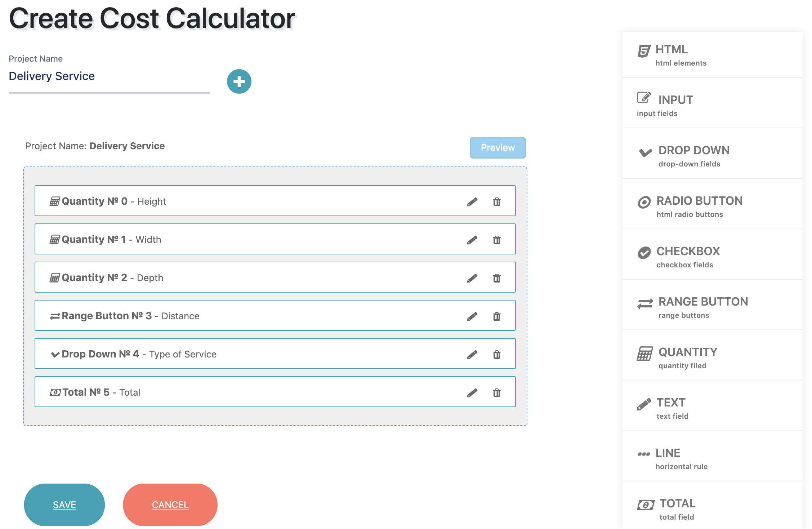Viewport: 812px width, 529px height.
Task: Choose the INPUT fields element
Action: coord(712,103)
